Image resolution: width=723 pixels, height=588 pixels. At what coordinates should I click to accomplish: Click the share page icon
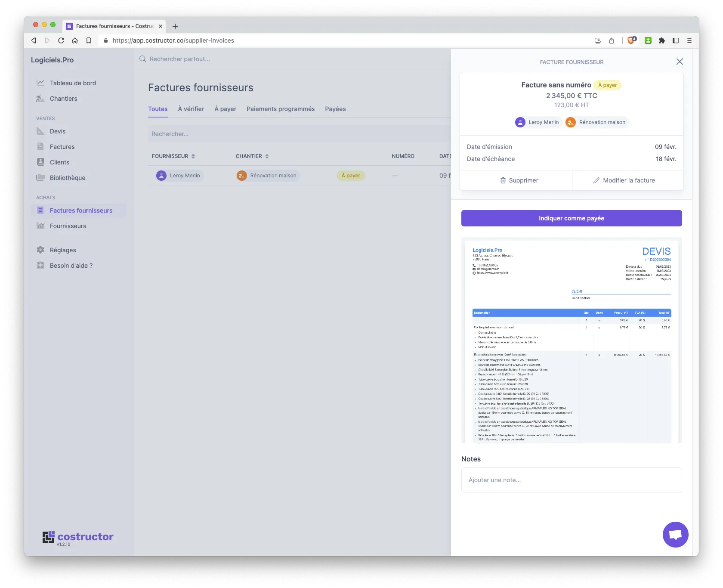[612, 40]
